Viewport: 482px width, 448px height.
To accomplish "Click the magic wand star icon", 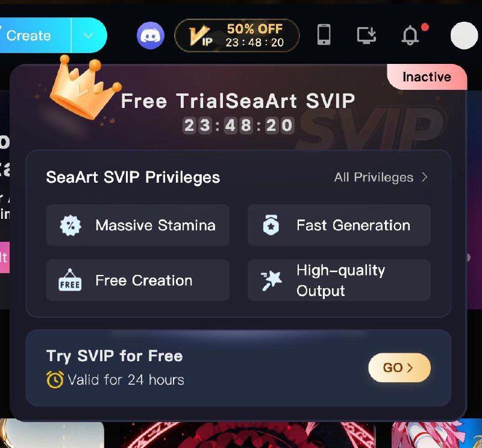I will coord(271,280).
